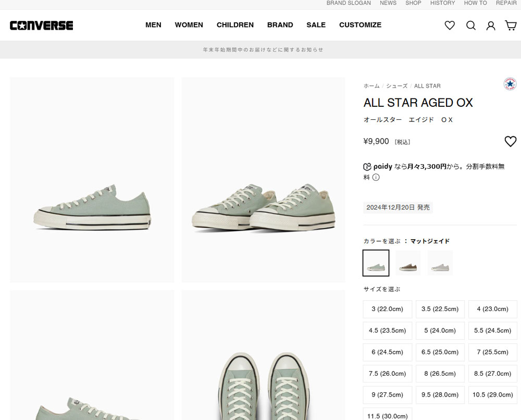The height and width of the screenshot is (420, 521).
Task: Go to ホーム breadcrumb
Action: coord(371,86)
